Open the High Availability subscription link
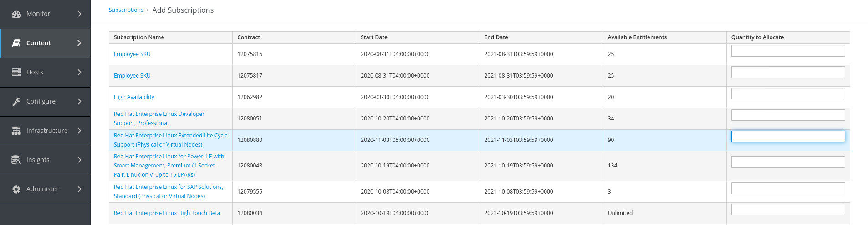The height and width of the screenshot is (225, 868). (x=134, y=97)
